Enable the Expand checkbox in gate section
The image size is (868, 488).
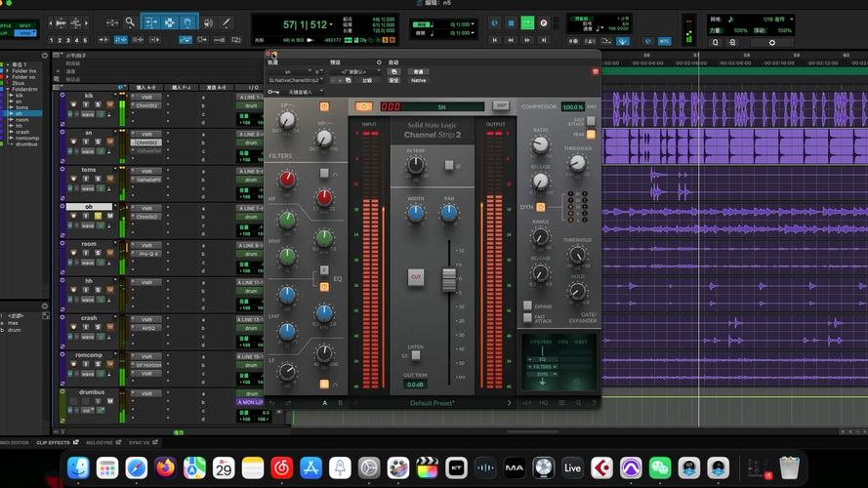pos(527,305)
